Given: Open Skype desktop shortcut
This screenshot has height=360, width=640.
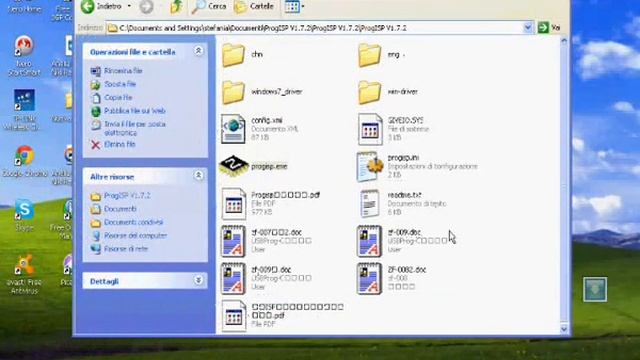Looking at the screenshot, I should [24, 215].
